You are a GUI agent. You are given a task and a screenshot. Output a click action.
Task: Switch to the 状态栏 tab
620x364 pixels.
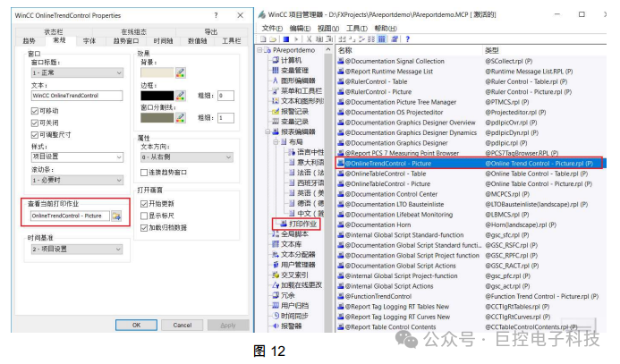[x=54, y=31]
